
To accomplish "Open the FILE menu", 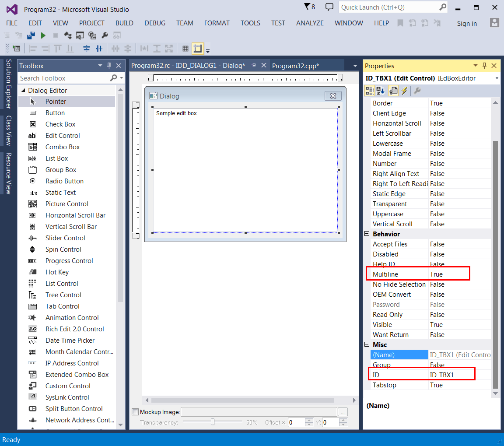I will [x=12, y=23].
